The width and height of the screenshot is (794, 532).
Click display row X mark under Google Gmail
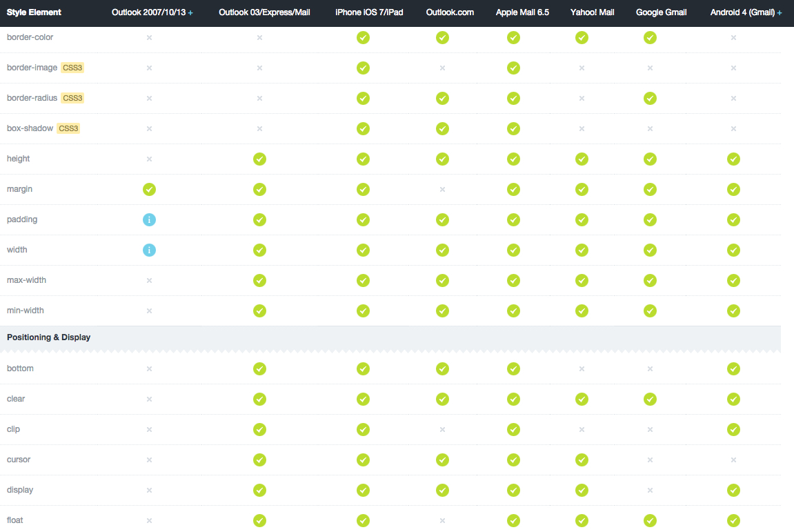[x=651, y=491]
